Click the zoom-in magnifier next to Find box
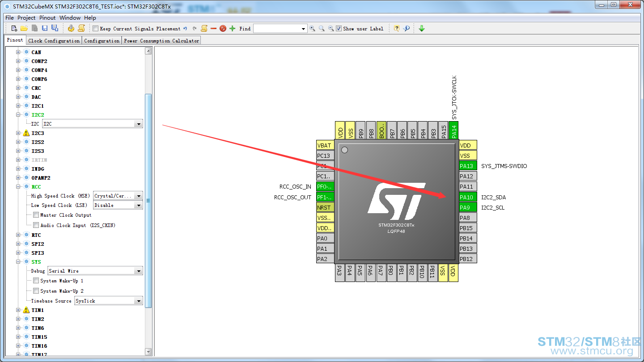 coord(312,29)
